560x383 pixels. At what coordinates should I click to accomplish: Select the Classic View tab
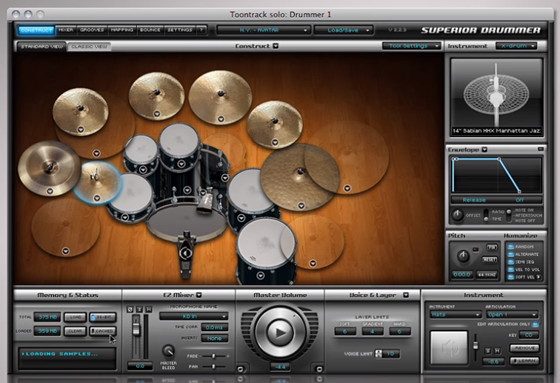click(89, 46)
